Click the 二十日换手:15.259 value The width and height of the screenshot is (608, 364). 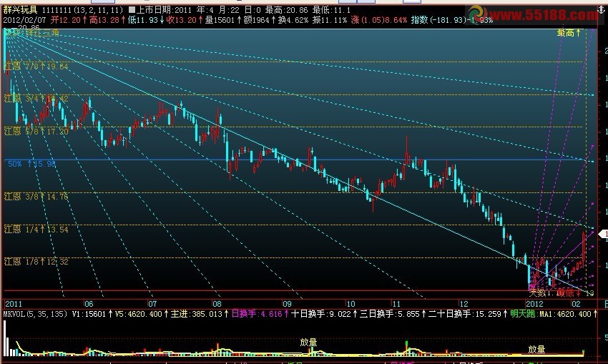point(464,314)
